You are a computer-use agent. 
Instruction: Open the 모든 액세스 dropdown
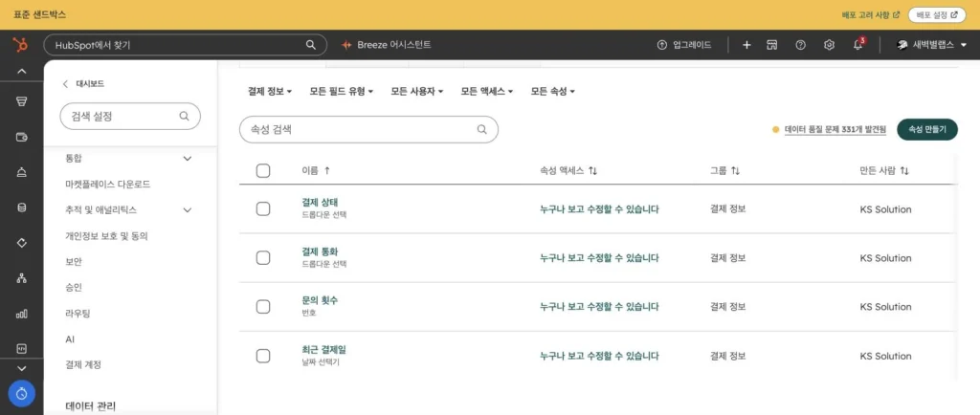(487, 92)
